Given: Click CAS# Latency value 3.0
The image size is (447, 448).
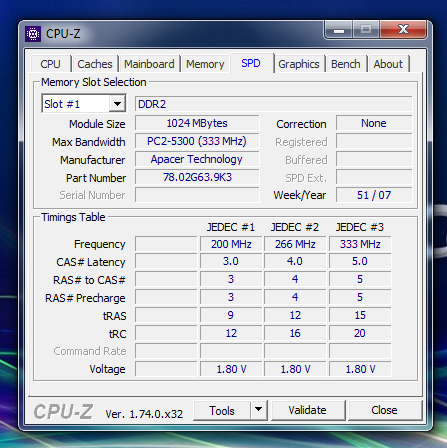Looking at the screenshot, I should point(231,261).
